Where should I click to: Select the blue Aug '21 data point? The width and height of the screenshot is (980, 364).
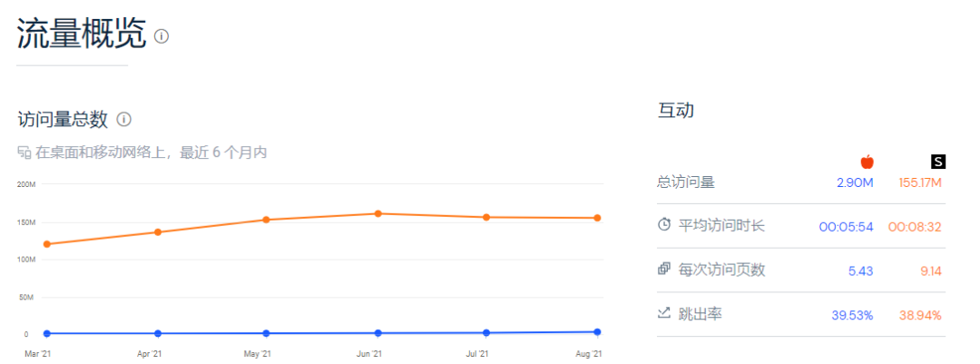597,332
